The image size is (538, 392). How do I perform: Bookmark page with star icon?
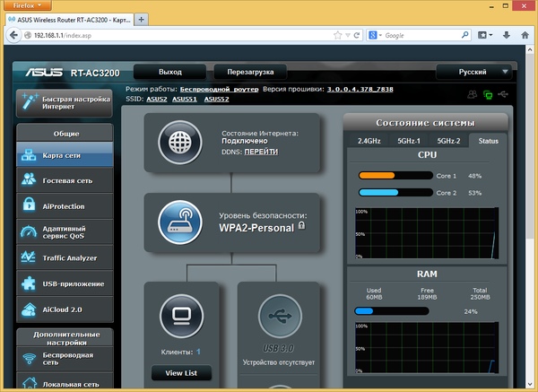(338, 35)
